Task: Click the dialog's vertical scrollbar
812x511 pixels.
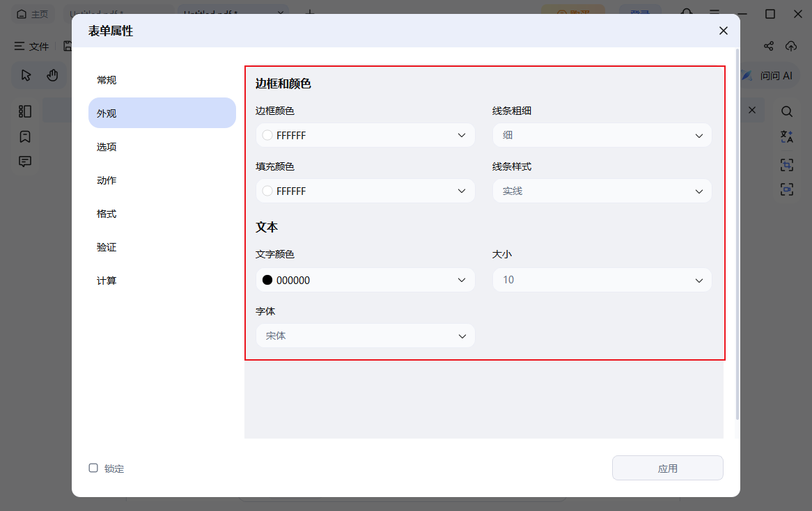Action: click(x=737, y=234)
